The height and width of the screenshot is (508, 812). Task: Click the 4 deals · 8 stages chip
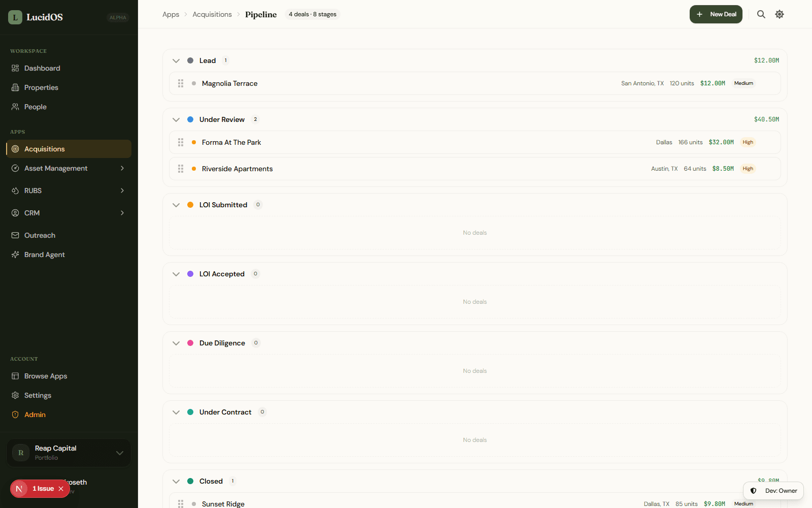(x=313, y=14)
